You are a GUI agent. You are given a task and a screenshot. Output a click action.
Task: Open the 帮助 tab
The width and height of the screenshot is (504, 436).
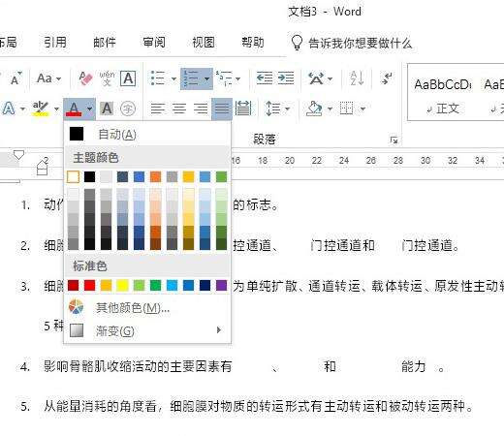[253, 43]
